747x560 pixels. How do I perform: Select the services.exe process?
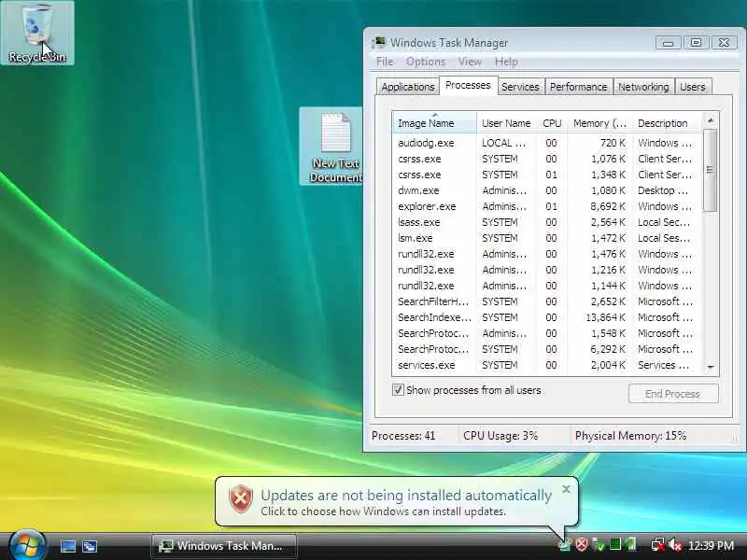pyautogui.click(x=547, y=365)
